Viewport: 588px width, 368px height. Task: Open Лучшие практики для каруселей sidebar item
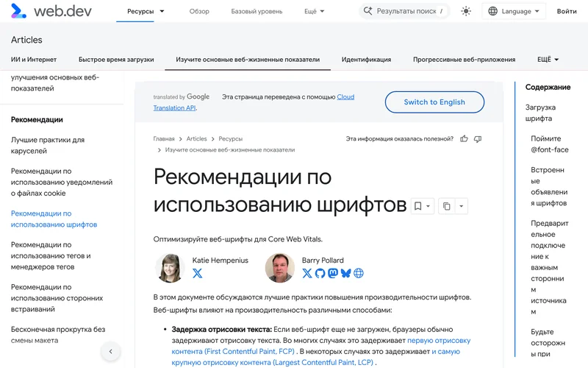[48, 145]
